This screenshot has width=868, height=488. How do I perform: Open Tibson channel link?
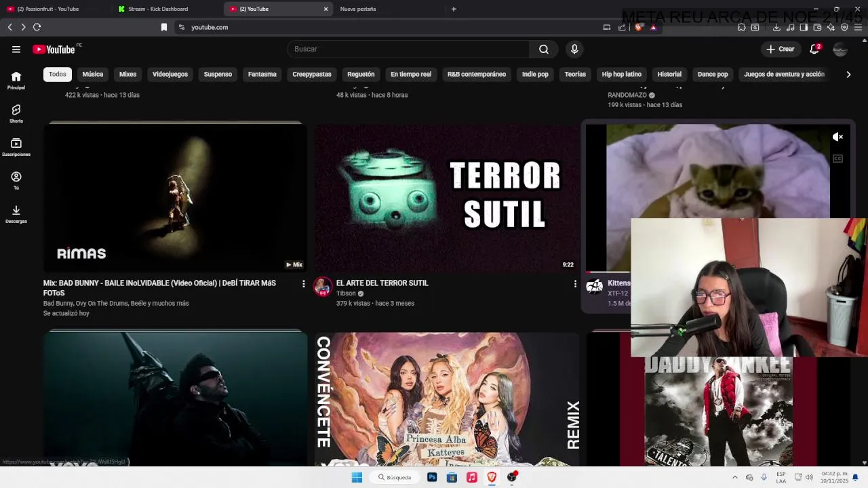(346, 293)
